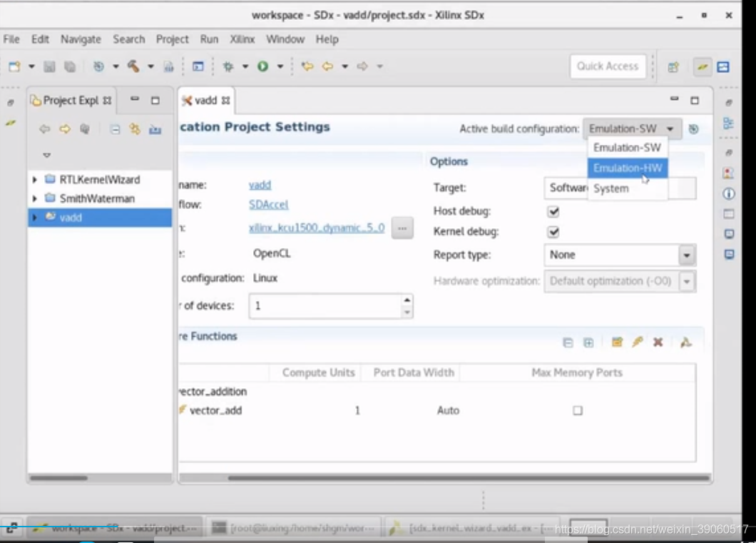Click the workspace - SDx taskbar entry

[115, 528]
